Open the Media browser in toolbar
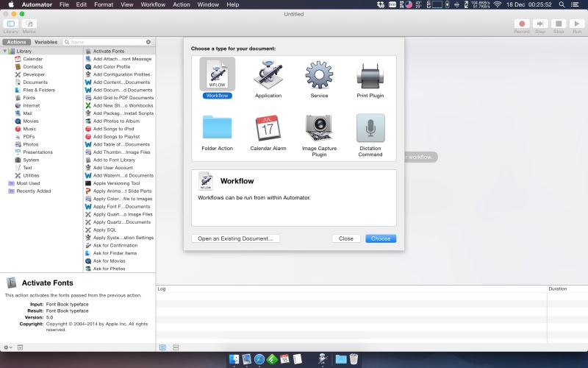This screenshot has width=588, height=368. (29, 26)
